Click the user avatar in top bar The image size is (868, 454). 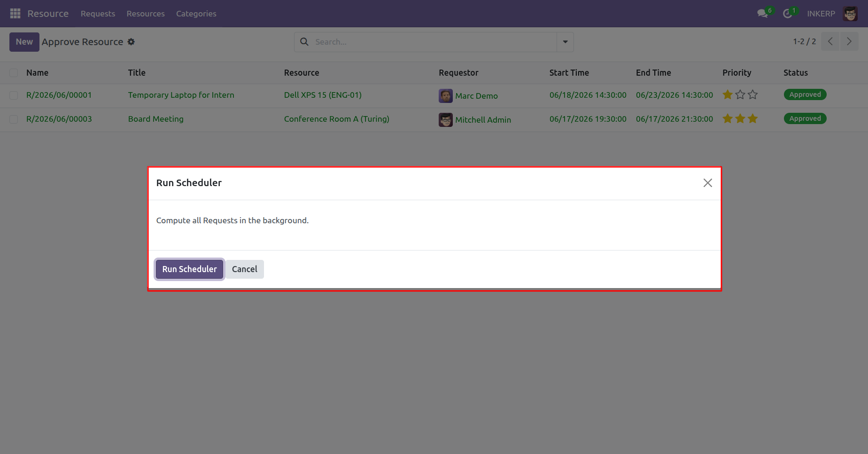pyautogui.click(x=850, y=14)
